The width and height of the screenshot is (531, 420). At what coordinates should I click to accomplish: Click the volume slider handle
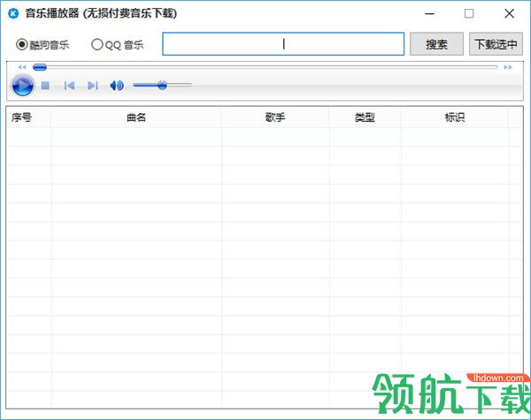(x=162, y=85)
